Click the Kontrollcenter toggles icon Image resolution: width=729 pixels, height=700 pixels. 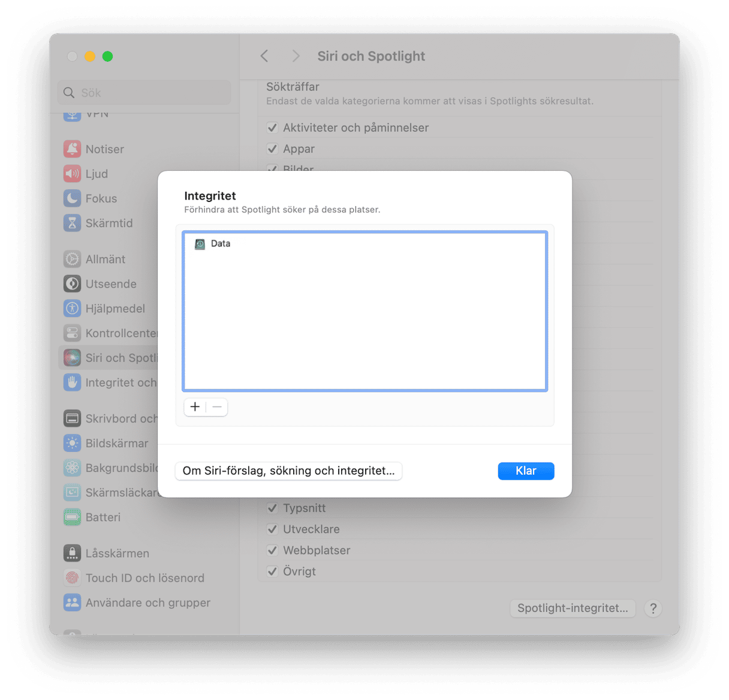coord(72,333)
